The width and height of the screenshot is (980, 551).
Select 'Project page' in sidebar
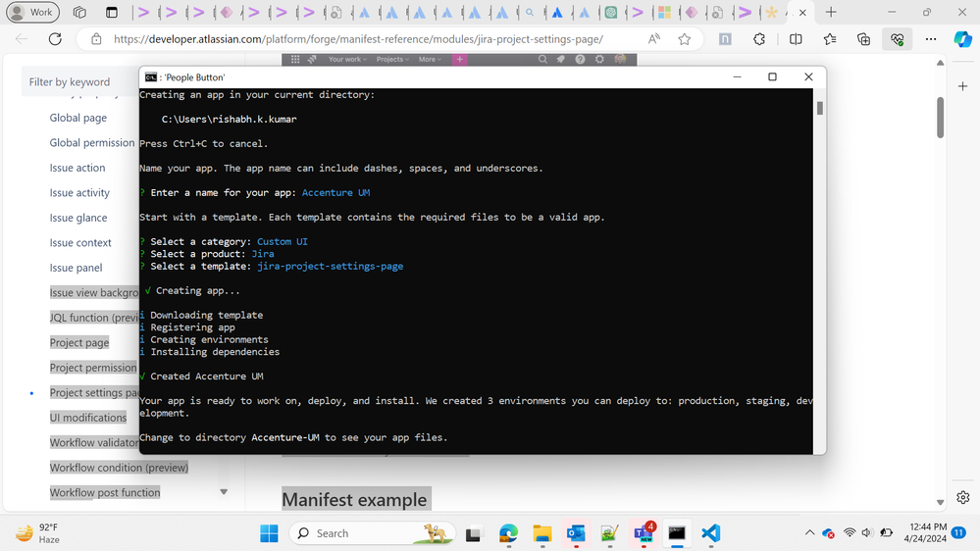coord(79,342)
